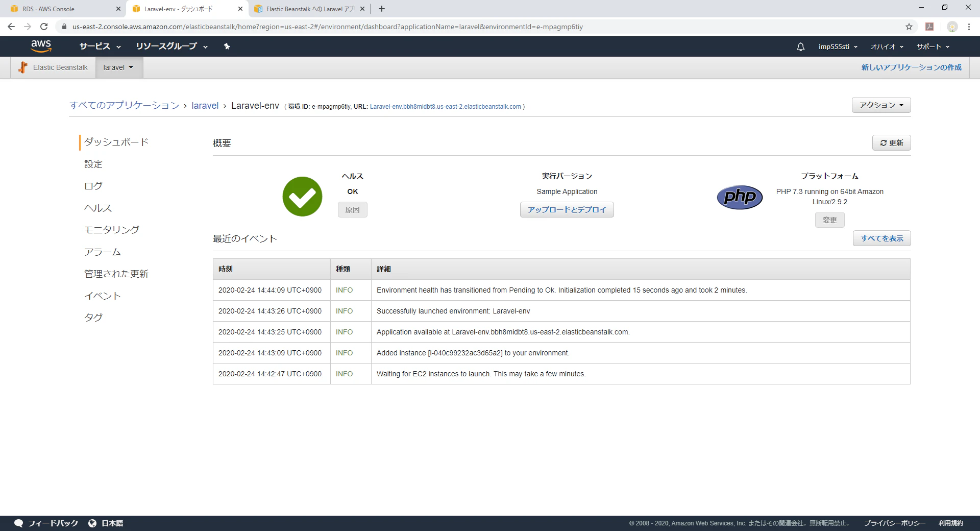Open モニタリング in the sidebar
Viewport: 980px width, 531px height.
tap(112, 230)
